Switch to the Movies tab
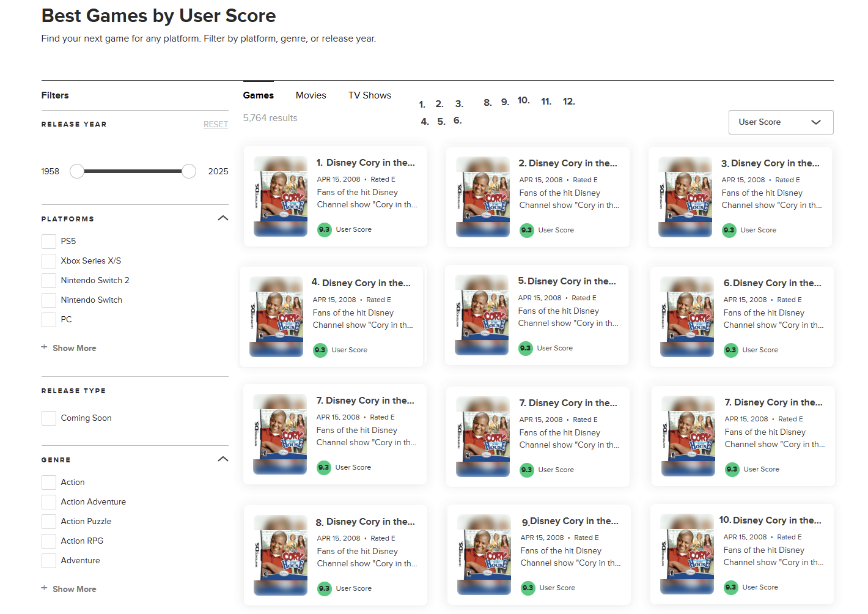The height and width of the screenshot is (614, 868). [x=311, y=95]
